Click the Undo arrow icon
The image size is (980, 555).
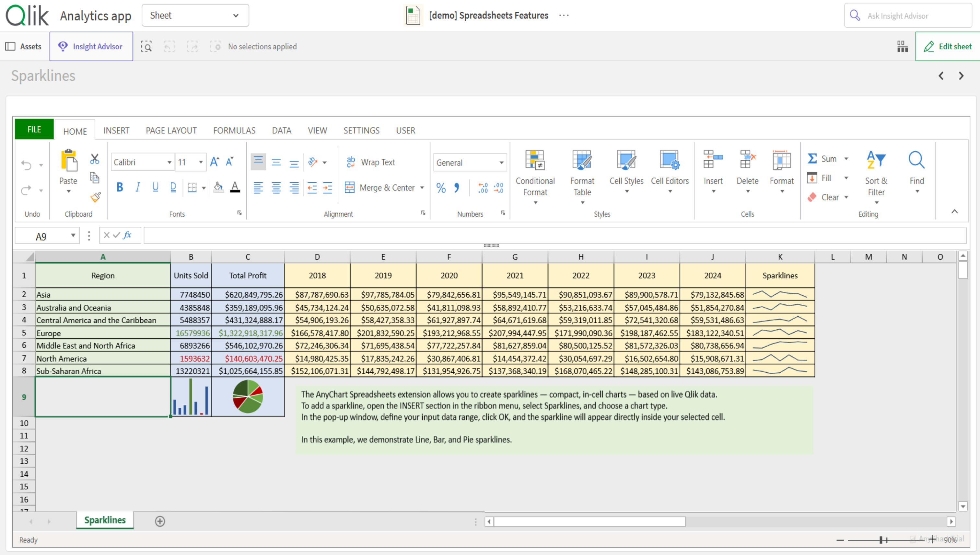point(26,165)
